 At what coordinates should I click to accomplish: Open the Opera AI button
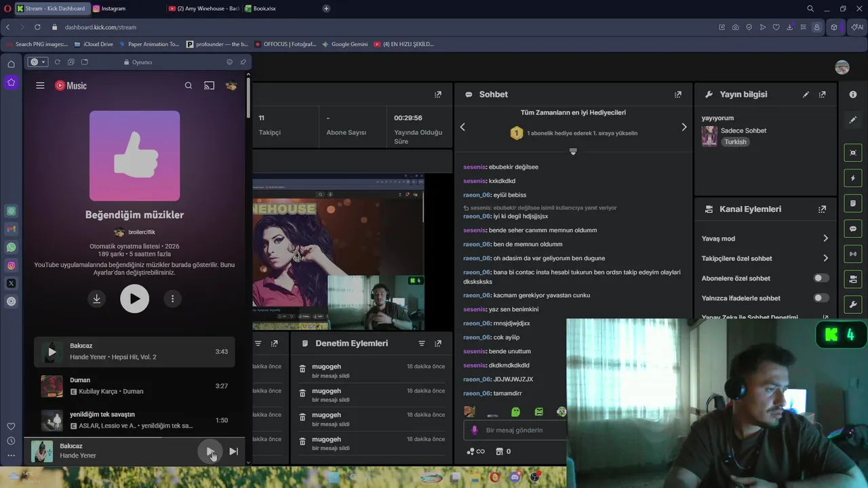click(x=857, y=27)
